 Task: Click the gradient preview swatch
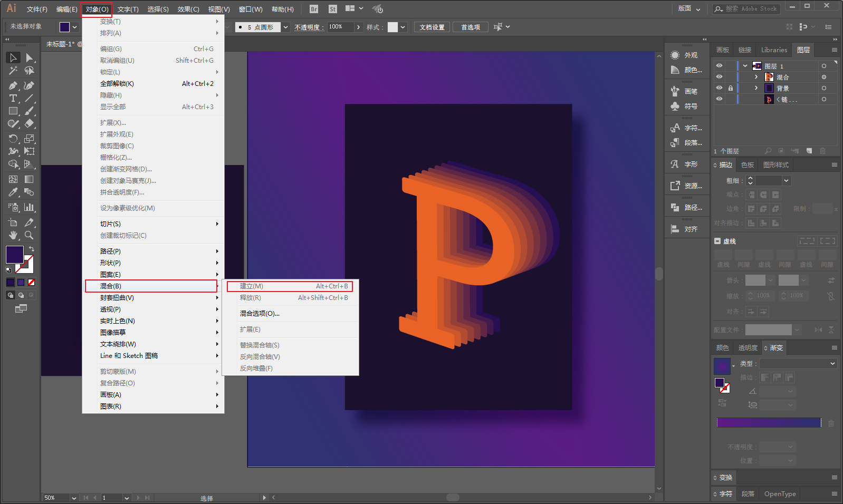click(722, 365)
